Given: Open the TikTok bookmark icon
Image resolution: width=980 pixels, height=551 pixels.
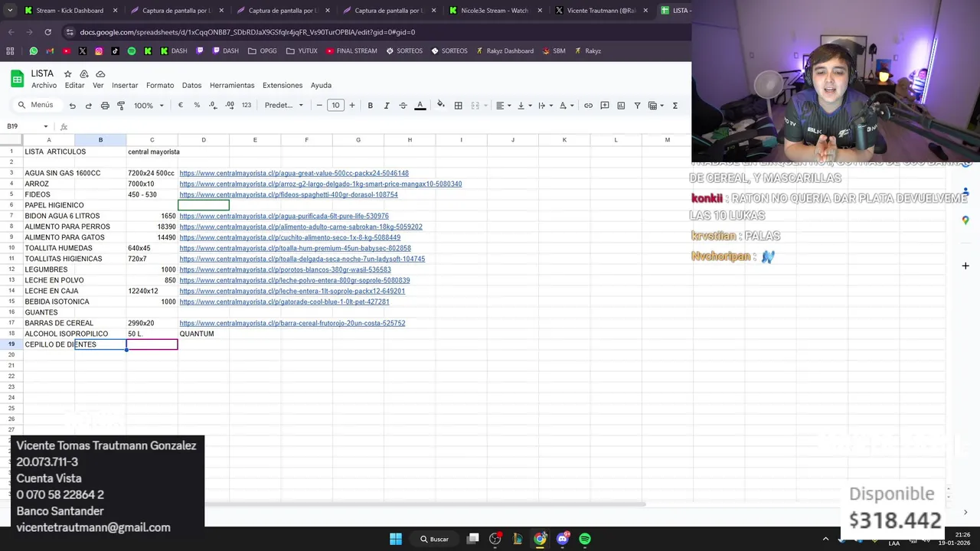Looking at the screenshot, I should [115, 51].
